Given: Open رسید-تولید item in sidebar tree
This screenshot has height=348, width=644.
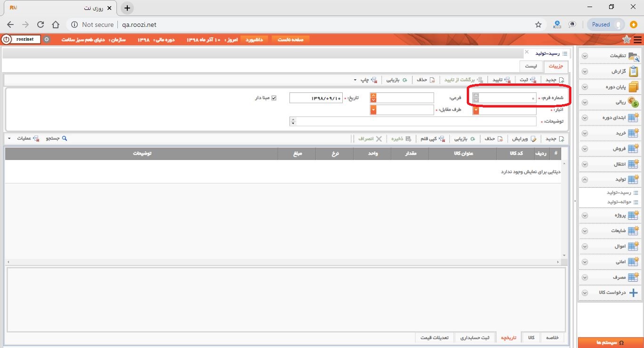Looking at the screenshot, I should tap(622, 193).
